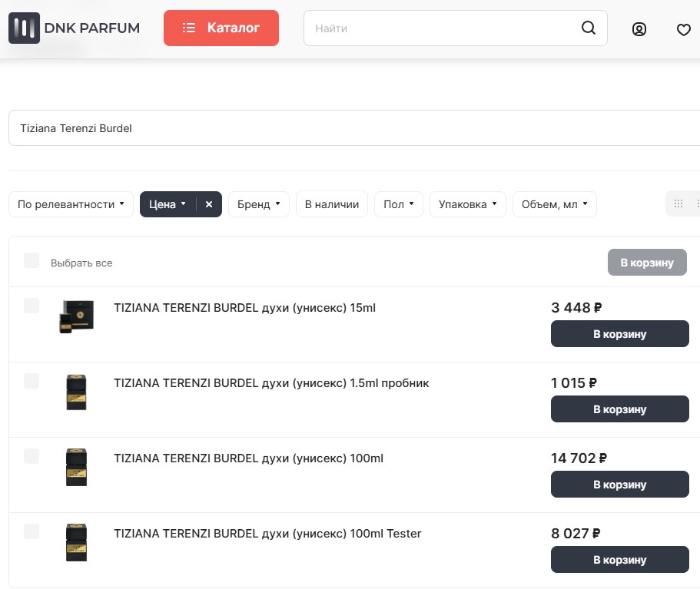Open the Объем, мл filter dropdown
The width and height of the screenshot is (700, 589).
point(555,204)
